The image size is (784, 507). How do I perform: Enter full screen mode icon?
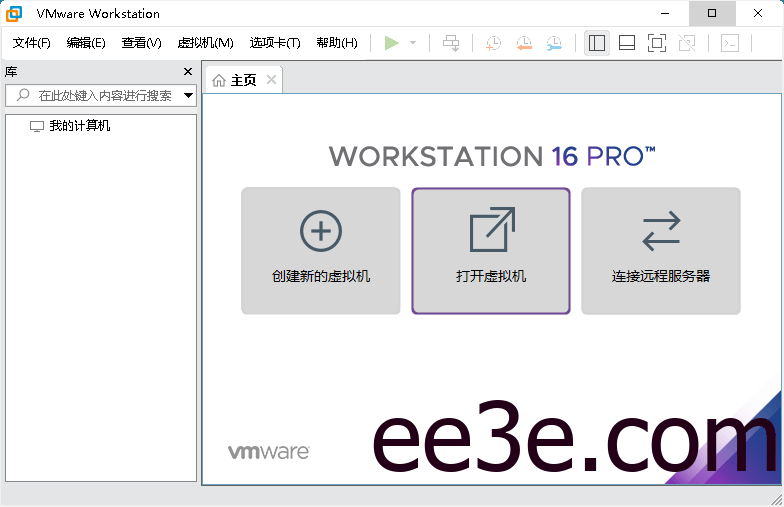point(656,43)
